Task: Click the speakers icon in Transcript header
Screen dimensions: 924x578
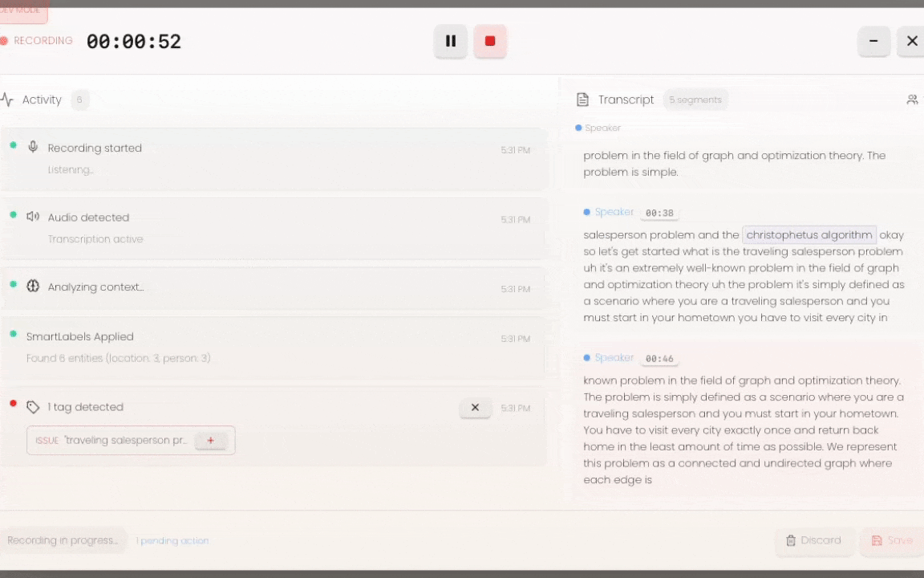Action: [x=912, y=100]
